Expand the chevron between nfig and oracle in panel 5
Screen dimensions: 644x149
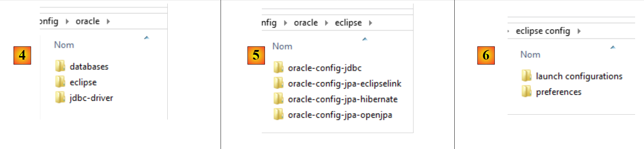285,23
